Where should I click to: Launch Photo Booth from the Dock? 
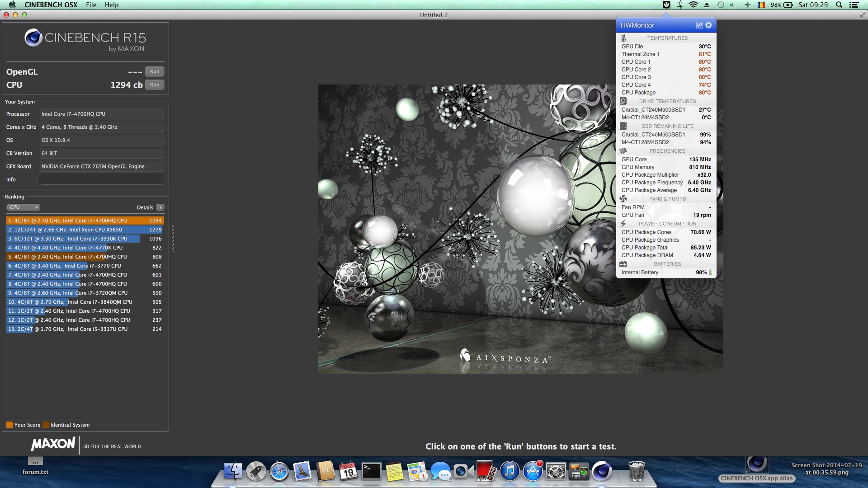486,471
